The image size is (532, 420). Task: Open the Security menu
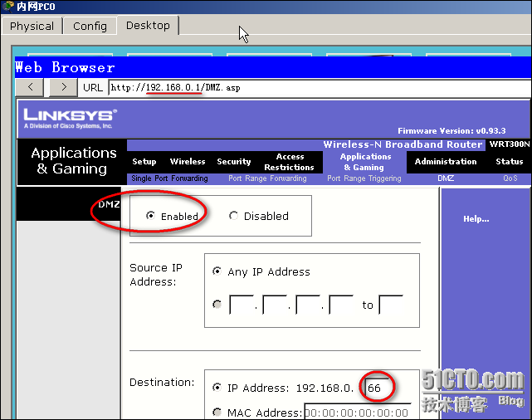(x=234, y=162)
